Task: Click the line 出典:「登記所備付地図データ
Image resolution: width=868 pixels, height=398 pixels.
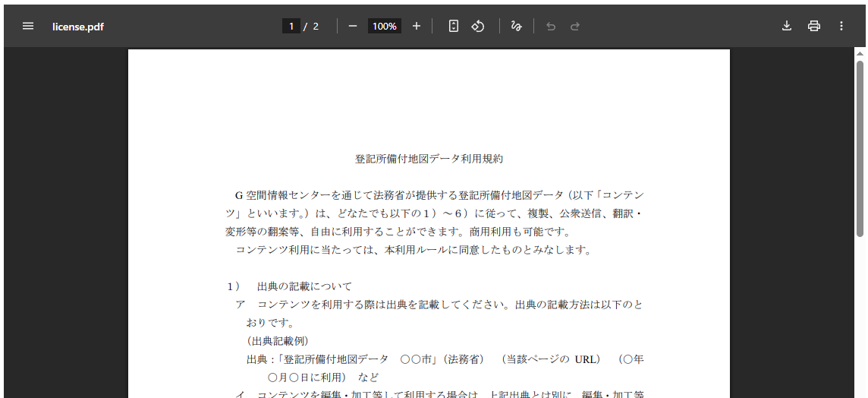Action: coord(445,359)
